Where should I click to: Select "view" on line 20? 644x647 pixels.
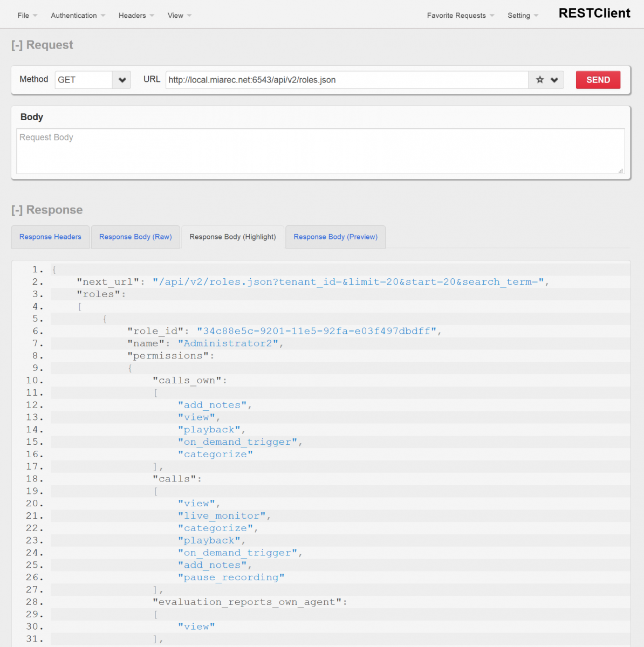coord(196,504)
